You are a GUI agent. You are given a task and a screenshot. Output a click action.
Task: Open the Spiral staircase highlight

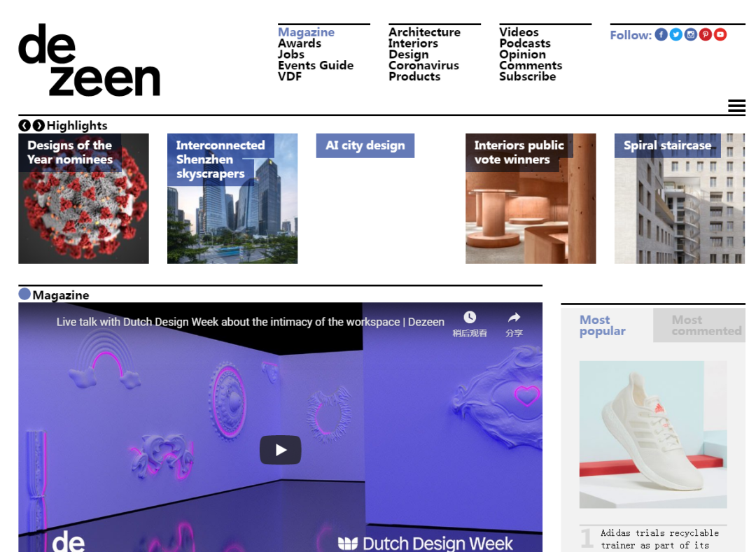(x=679, y=199)
